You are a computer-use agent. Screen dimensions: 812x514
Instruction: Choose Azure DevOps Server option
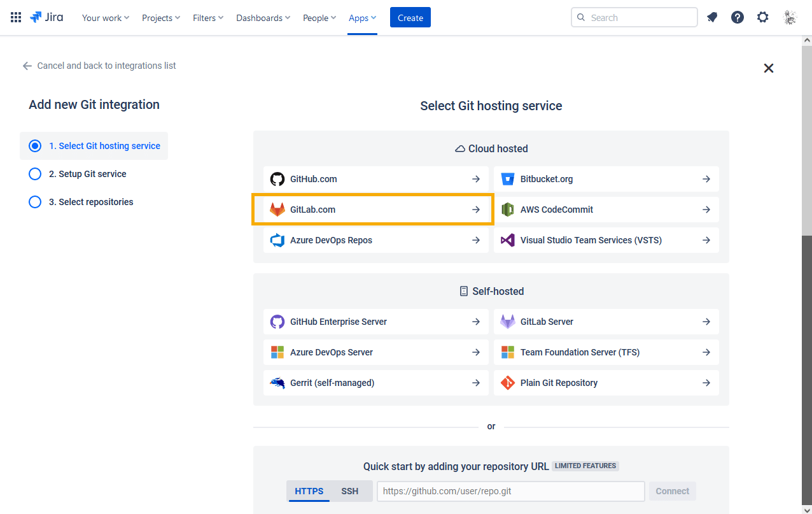pyautogui.click(x=376, y=352)
